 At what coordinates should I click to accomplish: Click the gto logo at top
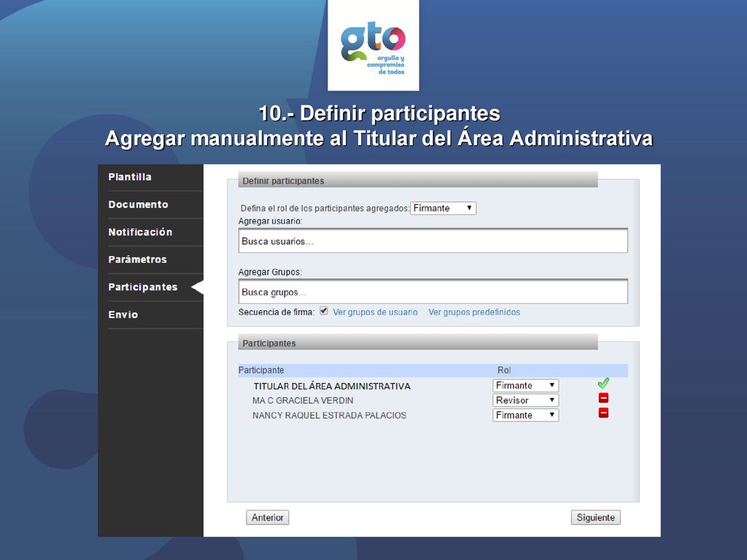click(373, 45)
